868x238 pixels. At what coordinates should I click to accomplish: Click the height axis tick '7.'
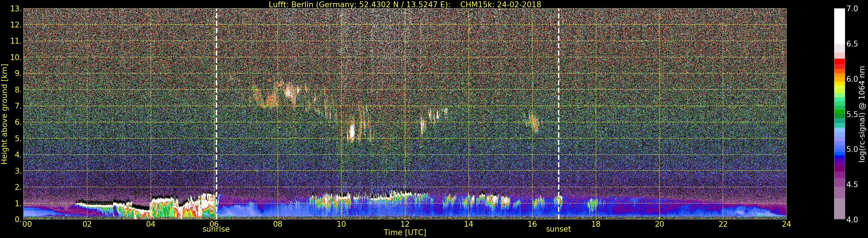click(18, 106)
